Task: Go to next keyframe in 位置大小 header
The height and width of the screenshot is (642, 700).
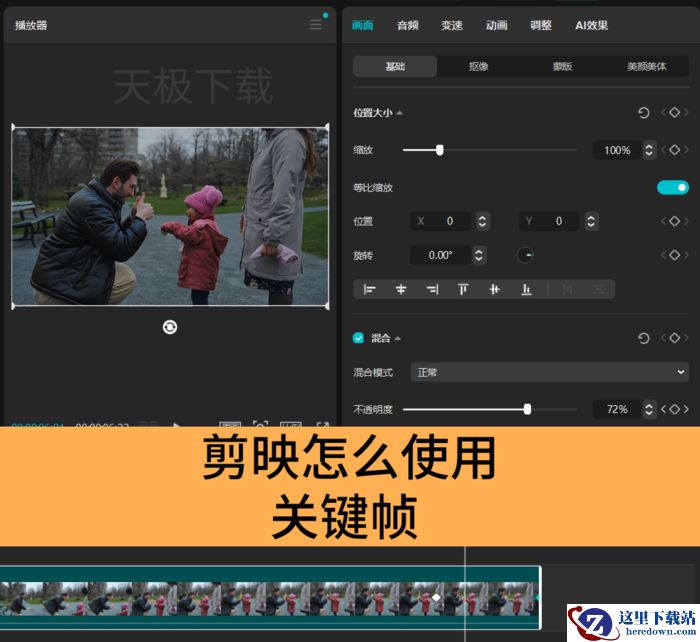Action: 686,113
